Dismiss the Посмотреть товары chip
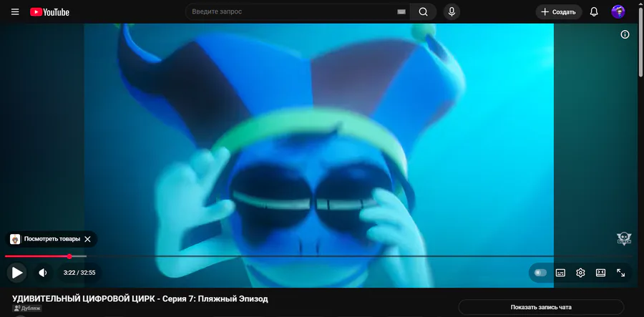Image resolution: width=644 pixels, height=317 pixels. pyautogui.click(x=87, y=239)
